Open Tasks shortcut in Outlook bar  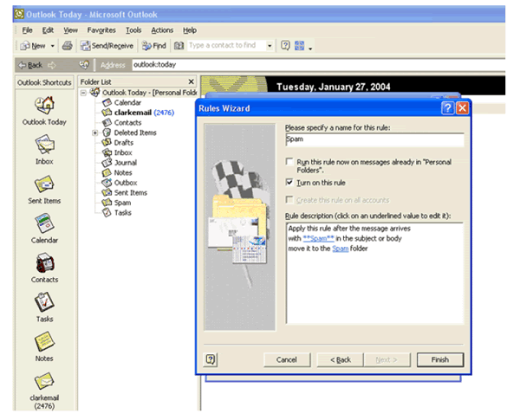click(44, 302)
